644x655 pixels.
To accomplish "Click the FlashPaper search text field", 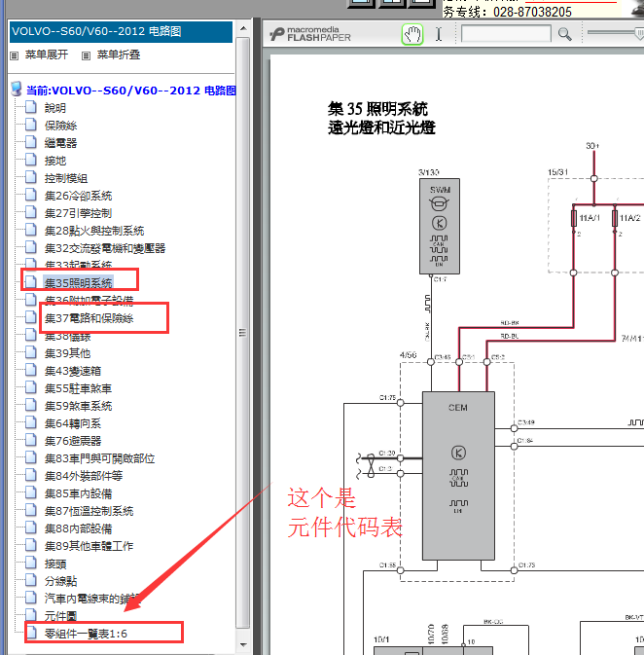I will pos(506,34).
